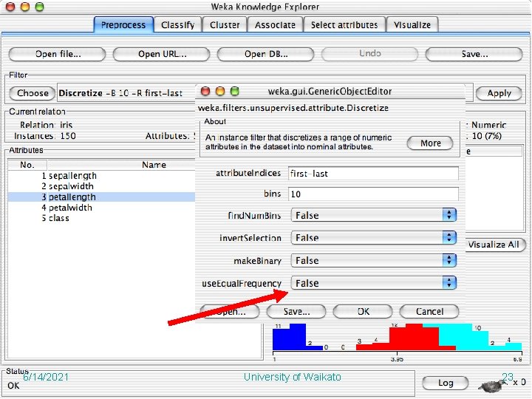The width and height of the screenshot is (532, 399).
Task: Show more info via the More button
Action: pyautogui.click(x=430, y=143)
